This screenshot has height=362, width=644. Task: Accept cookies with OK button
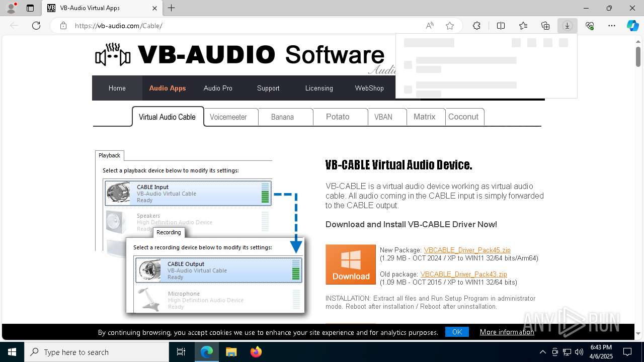[x=457, y=332]
